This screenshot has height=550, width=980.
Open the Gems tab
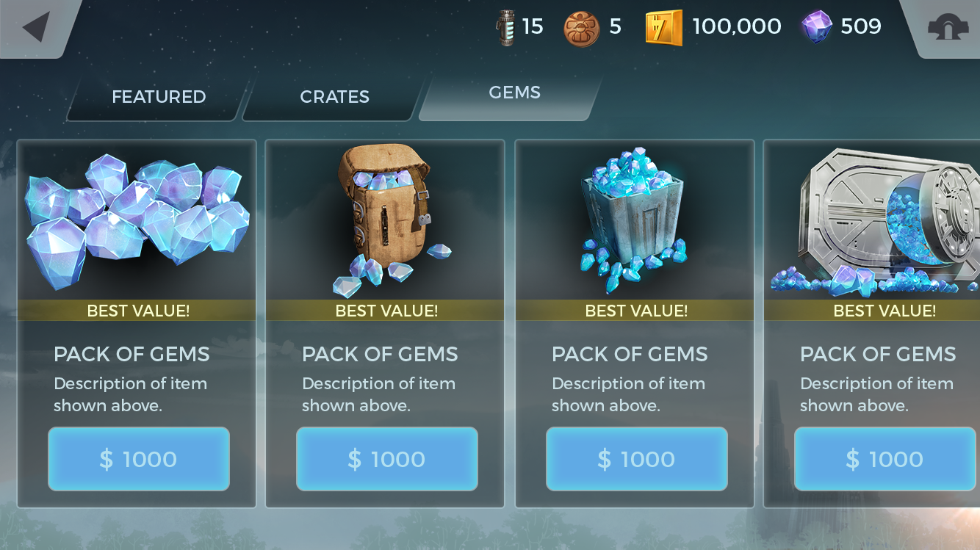[514, 93]
